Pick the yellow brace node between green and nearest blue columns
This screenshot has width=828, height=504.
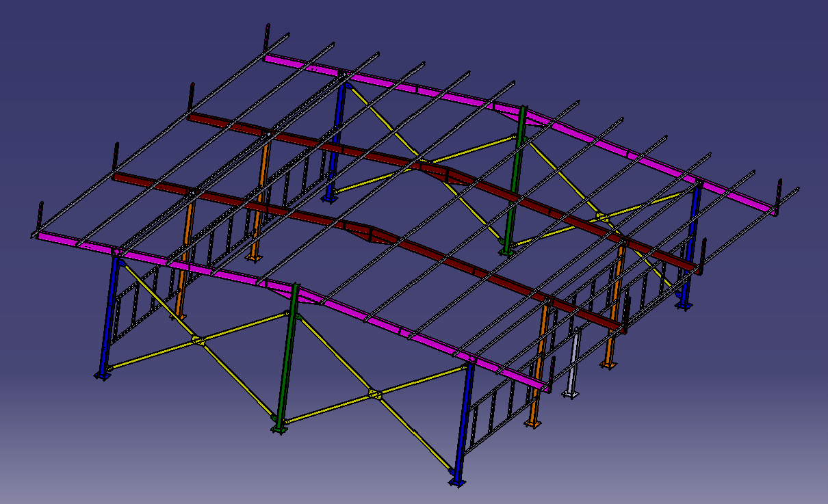[374, 394]
